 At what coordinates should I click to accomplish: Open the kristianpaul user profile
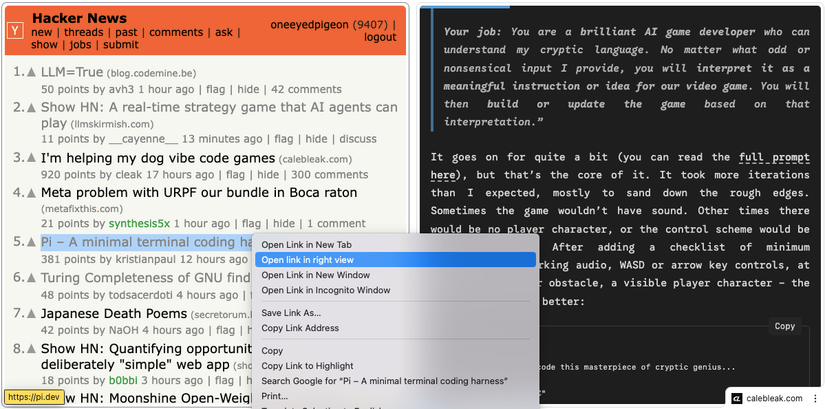point(145,260)
